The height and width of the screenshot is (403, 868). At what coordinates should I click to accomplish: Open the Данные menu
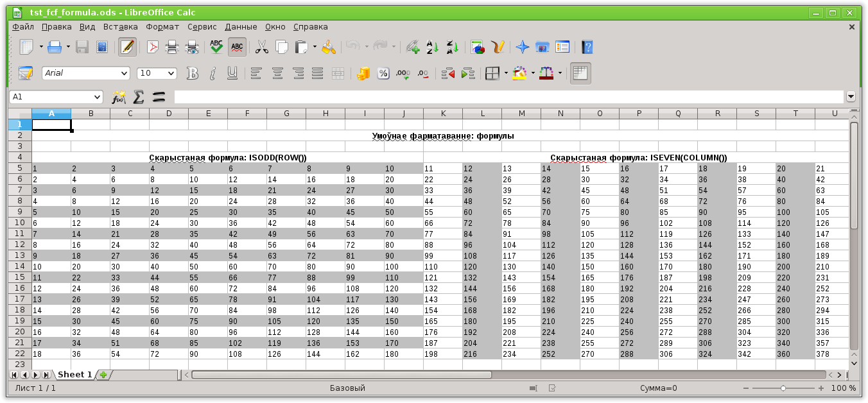click(241, 27)
